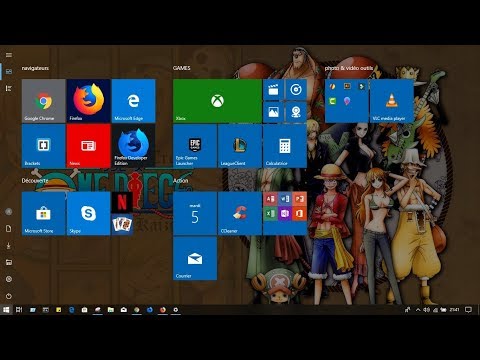Open the taskbar clock
Screen dimensions: 480x360
tap(455, 310)
